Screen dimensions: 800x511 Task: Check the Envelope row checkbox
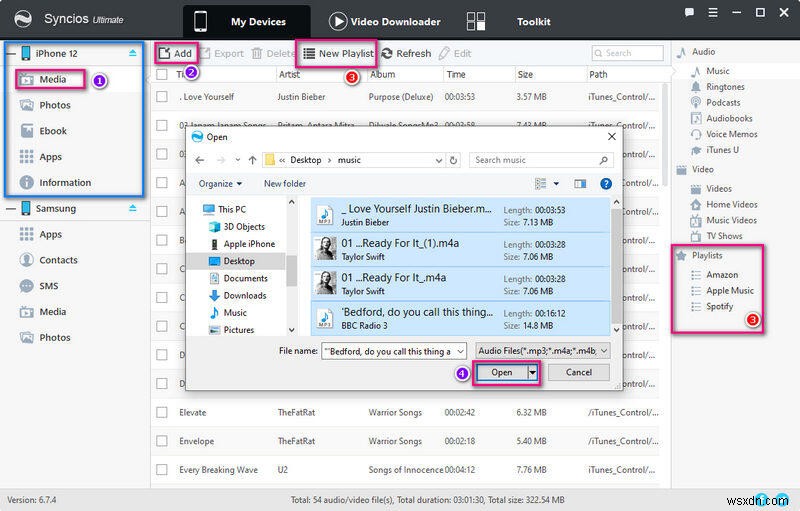[x=162, y=441]
